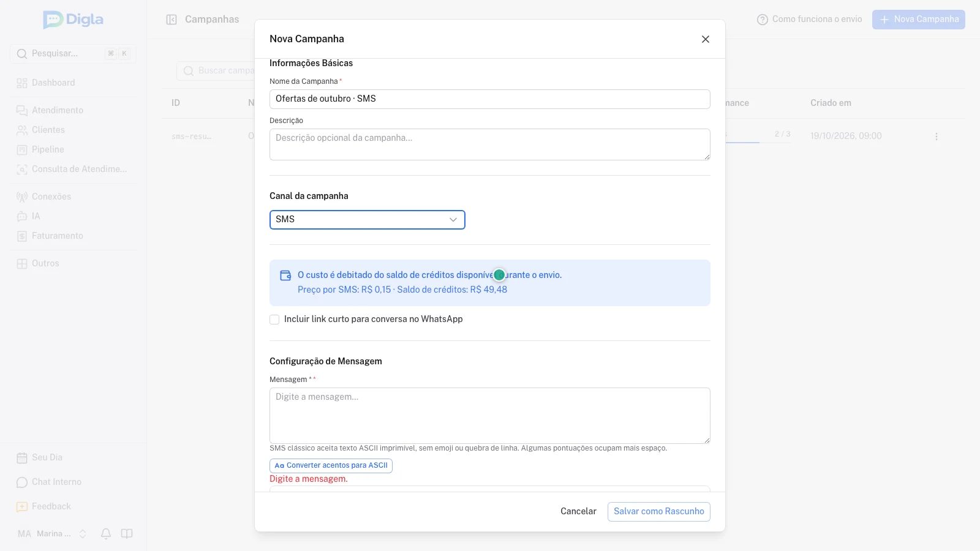This screenshot has width=980, height=551.
Task: Open notifications bell icon
Action: point(106,534)
